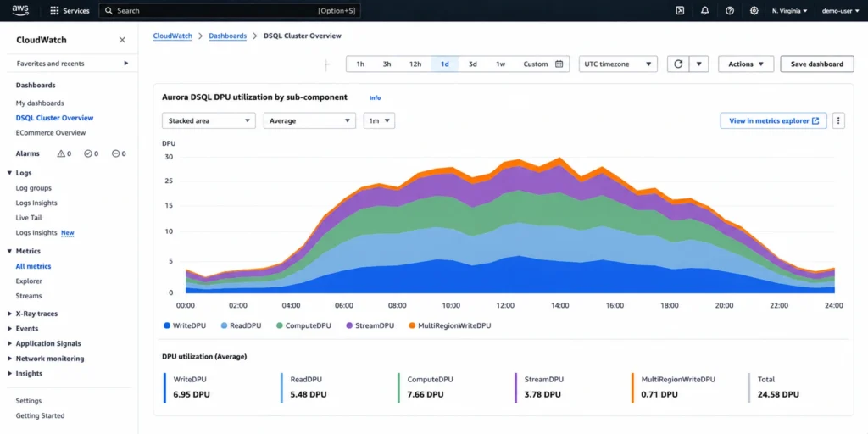Expand Favorites and recents
Viewport: 868px width, 434px height.
[72, 64]
